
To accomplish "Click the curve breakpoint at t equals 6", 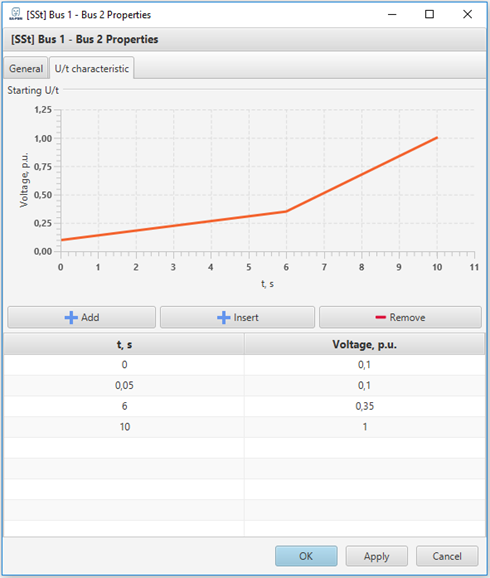I will (x=286, y=211).
